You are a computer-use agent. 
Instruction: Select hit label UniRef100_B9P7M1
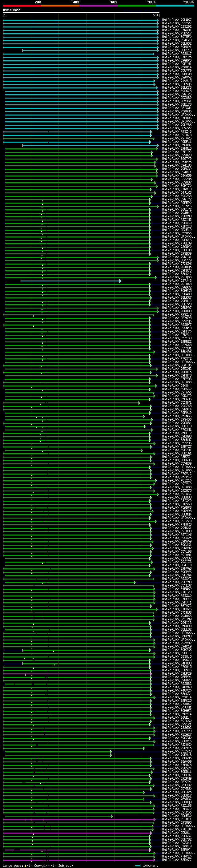click(176, 450)
